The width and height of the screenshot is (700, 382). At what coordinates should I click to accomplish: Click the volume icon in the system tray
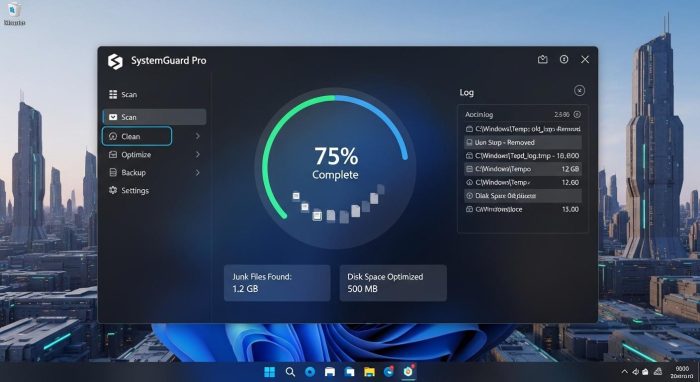(x=635, y=372)
